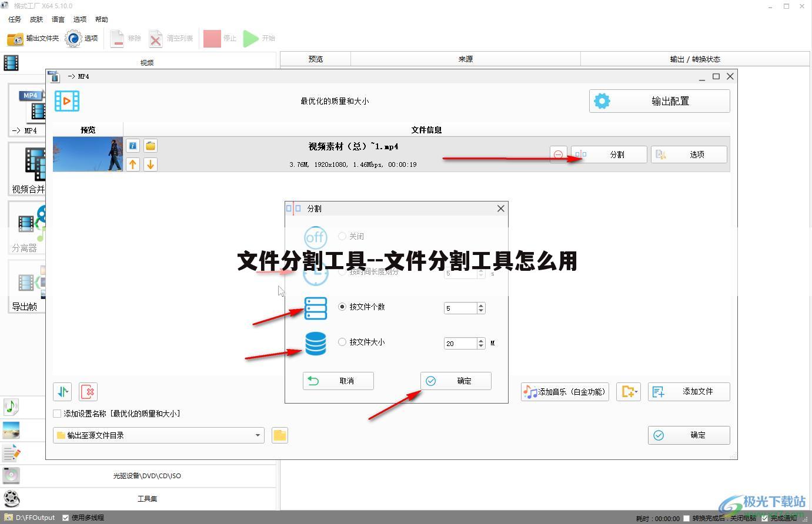
Task: Open the 选项 menu in menu bar
Action: click(80, 19)
